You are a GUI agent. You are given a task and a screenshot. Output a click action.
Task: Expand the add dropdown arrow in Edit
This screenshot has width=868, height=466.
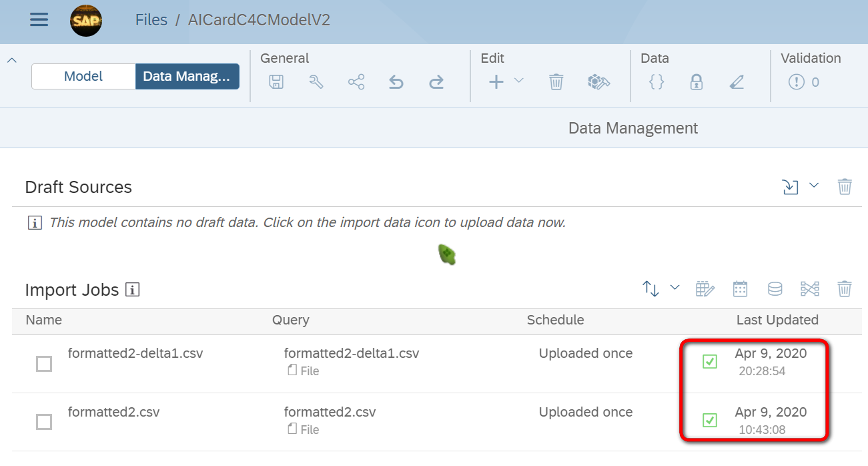[518, 81]
